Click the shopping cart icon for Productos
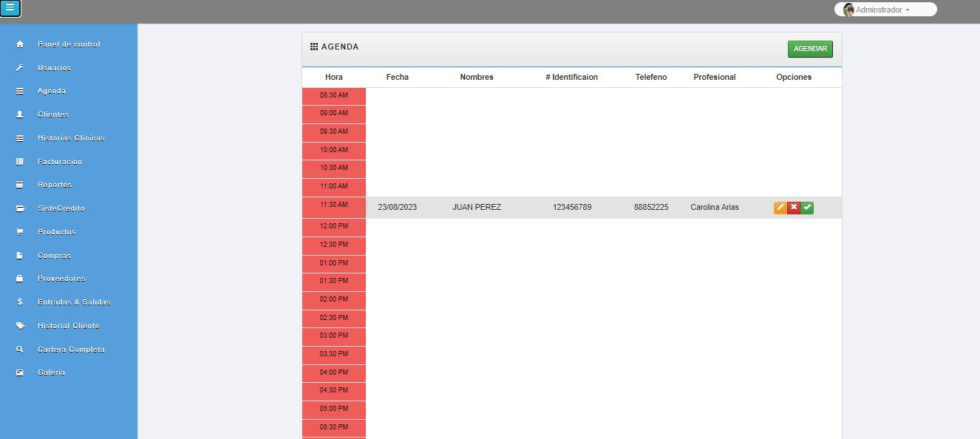 pyautogui.click(x=20, y=232)
